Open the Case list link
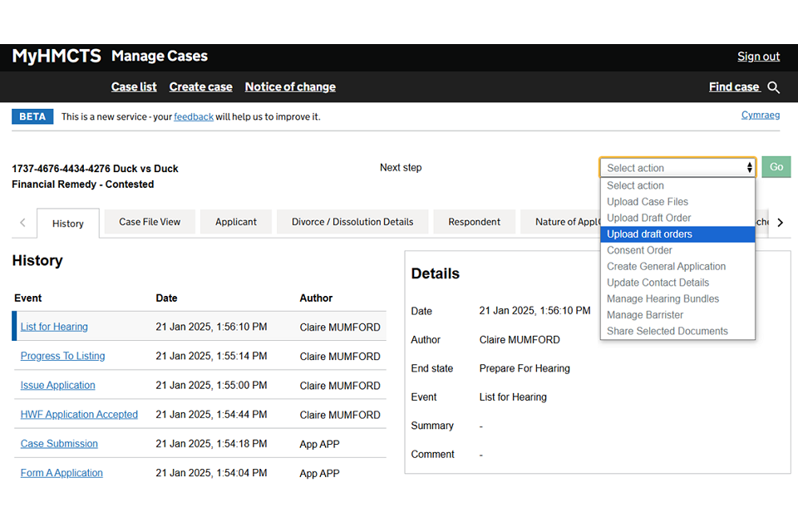The image size is (798, 532). pos(134,87)
